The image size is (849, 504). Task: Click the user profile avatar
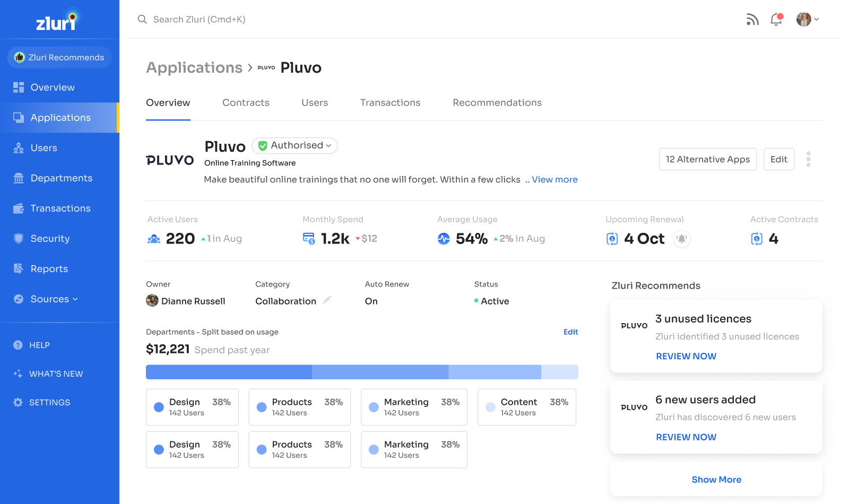coord(804,19)
